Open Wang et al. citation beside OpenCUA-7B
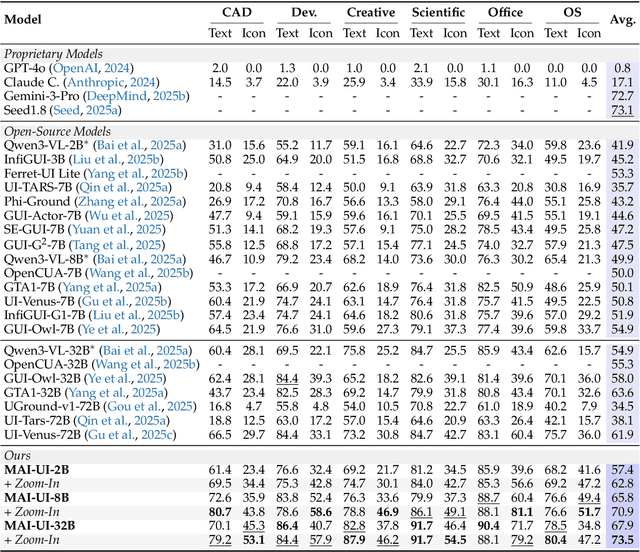Viewport: 640px width, 552px height. [x=139, y=273]
